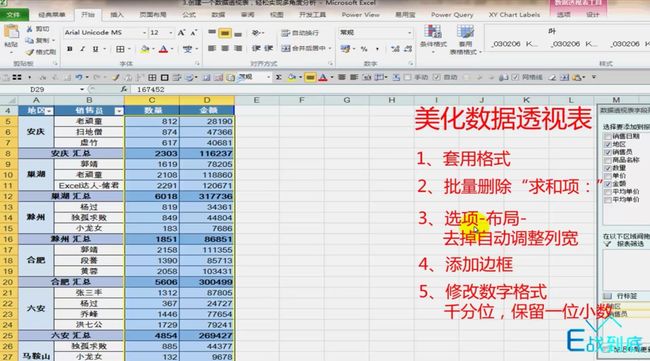The width and height of the screenshot is (650, 361).
Task: Apply the red font color A
Action: point(163,49)
